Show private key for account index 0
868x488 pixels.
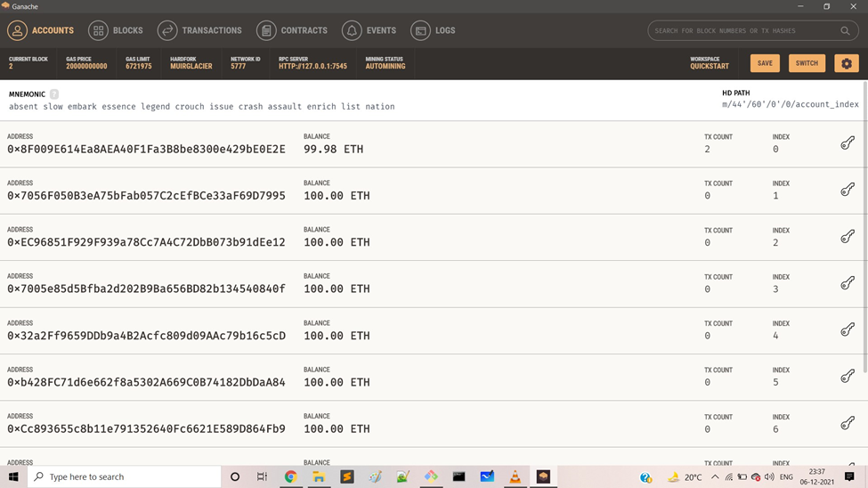848,143
